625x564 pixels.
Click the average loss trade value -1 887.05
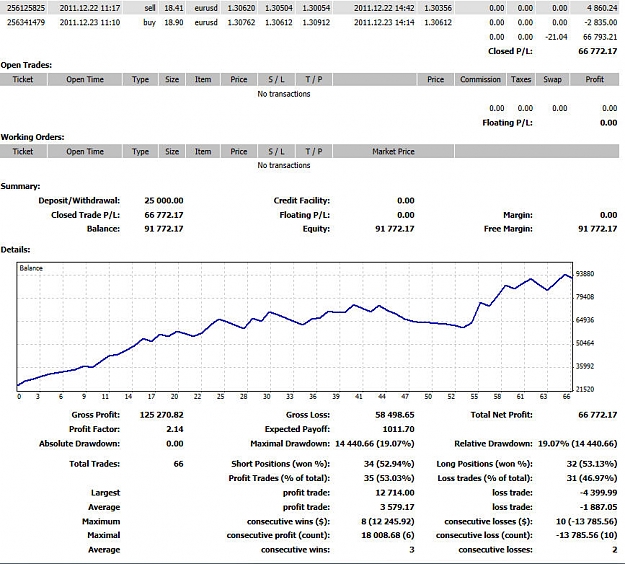pos(599,507)
